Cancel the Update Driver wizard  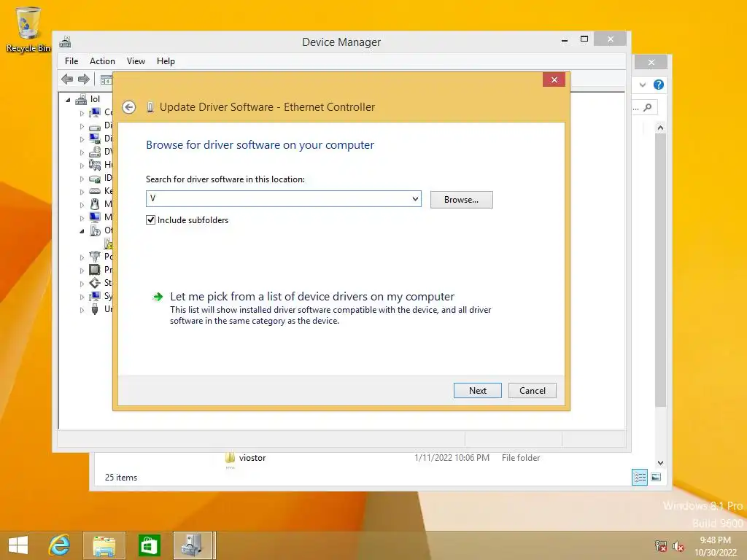click(532, 391)
